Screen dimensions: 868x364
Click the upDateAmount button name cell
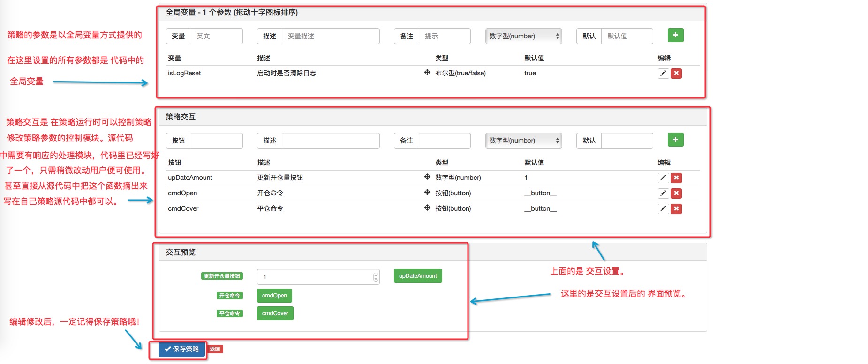(190, 178)
